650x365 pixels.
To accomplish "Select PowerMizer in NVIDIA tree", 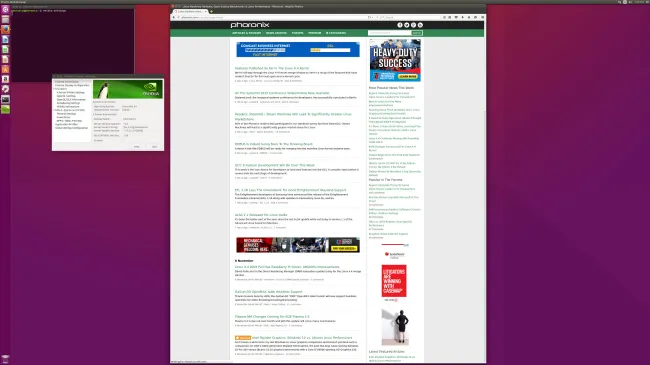I will pyautogui.click(x=63, y=117).
